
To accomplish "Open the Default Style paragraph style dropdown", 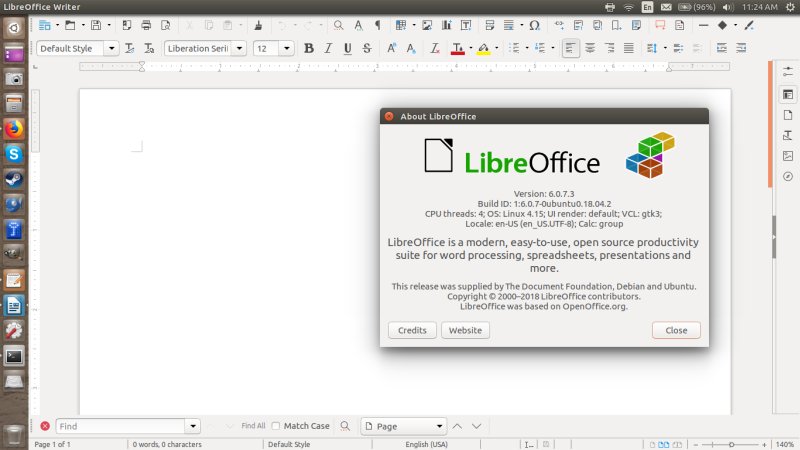I will [x=111, y=48].
